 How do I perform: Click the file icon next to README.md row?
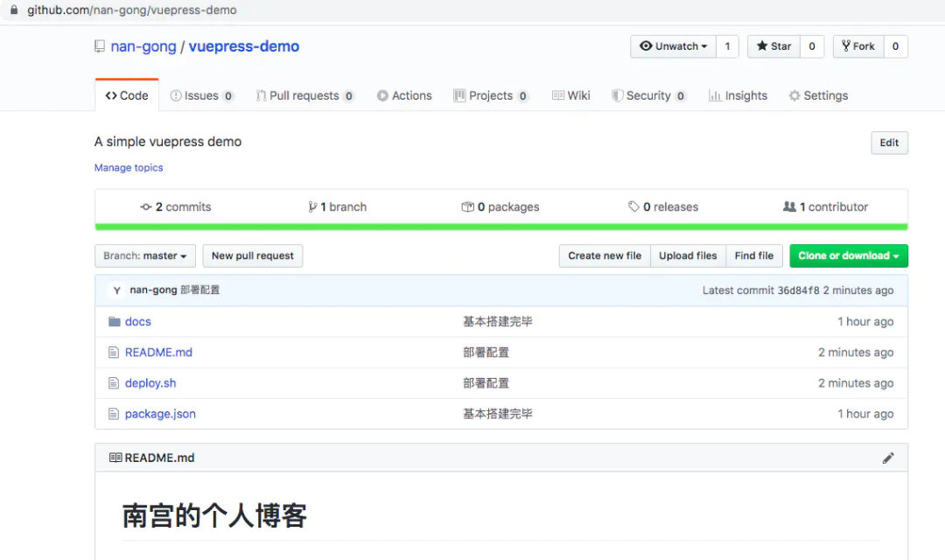click(x=113, y=352)
